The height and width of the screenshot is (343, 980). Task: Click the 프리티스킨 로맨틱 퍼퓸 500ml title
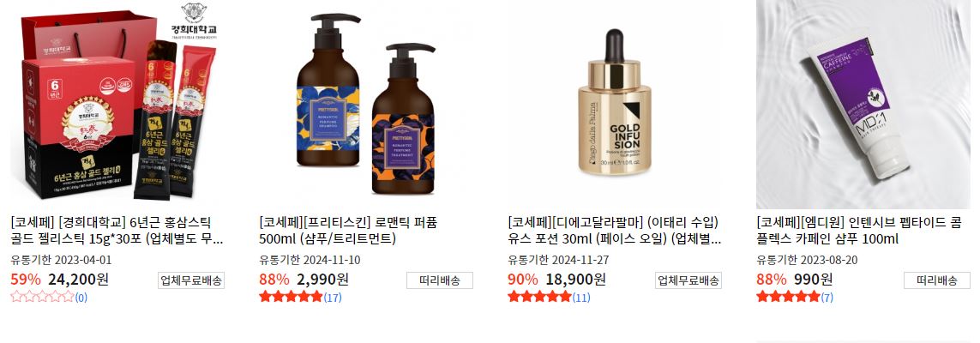point(348,231)
